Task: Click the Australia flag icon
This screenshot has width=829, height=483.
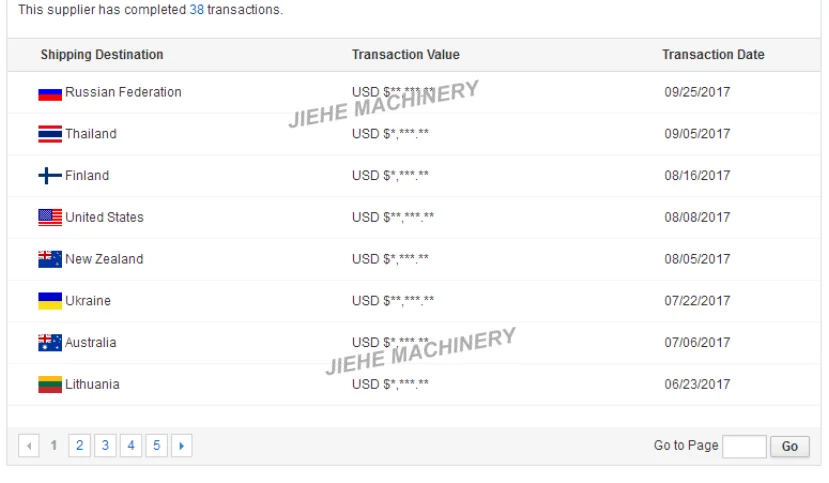Action: 50,343
